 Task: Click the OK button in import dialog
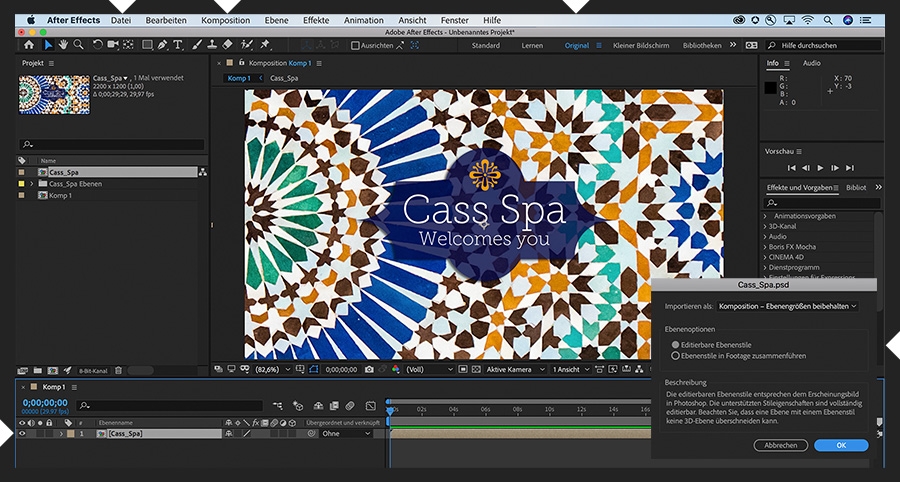pos(841,444)
